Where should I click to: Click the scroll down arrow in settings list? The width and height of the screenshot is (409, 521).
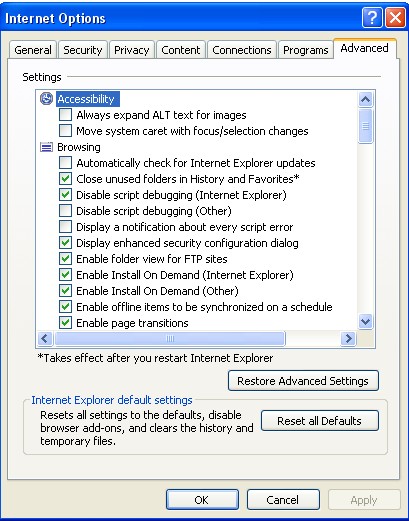[366, 322]
